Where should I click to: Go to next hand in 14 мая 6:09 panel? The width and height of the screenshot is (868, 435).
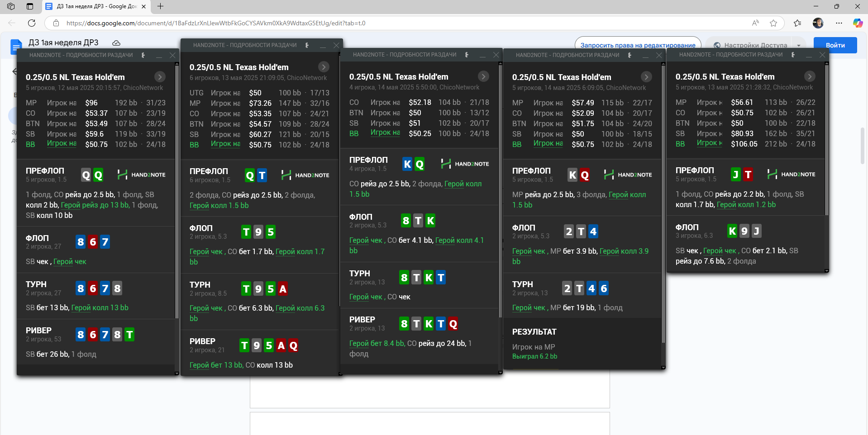pos(646,77)
